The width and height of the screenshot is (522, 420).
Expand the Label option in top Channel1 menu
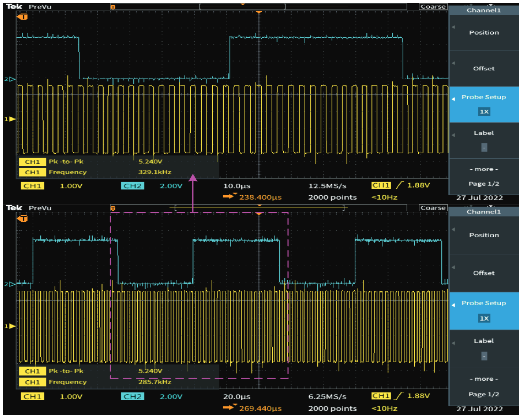(484, 141)
